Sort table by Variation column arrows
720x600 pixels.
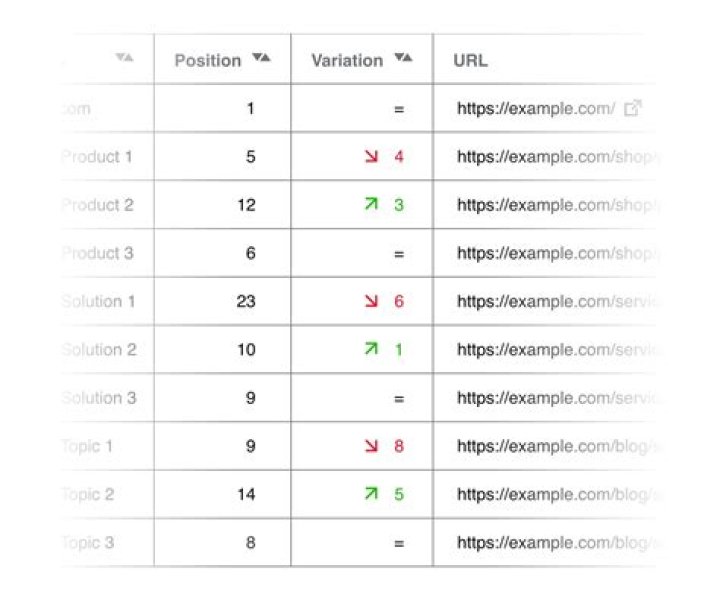point(402,59)
